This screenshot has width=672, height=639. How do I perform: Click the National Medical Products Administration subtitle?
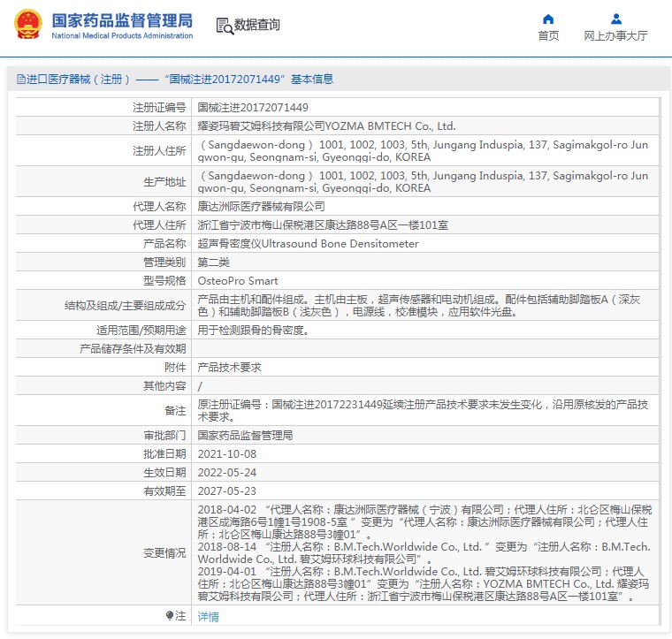122,36
